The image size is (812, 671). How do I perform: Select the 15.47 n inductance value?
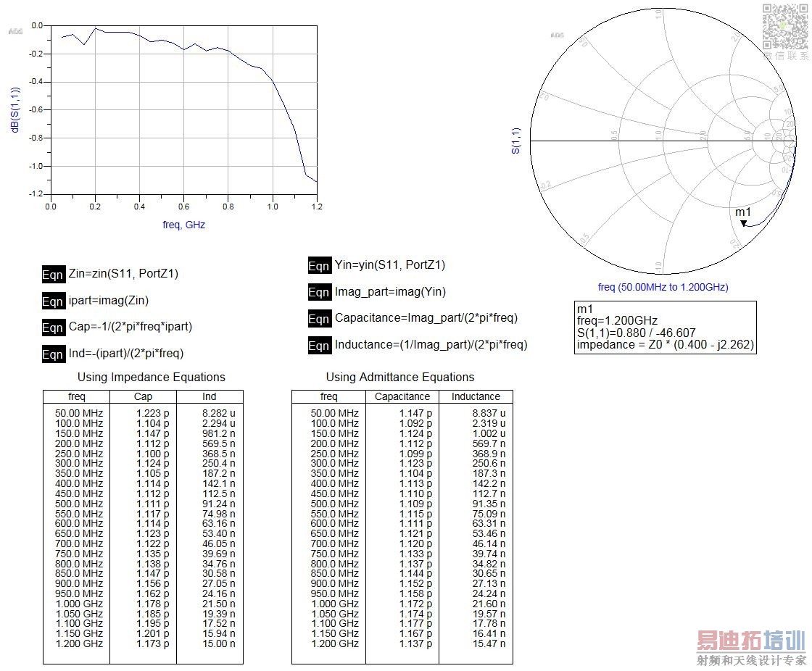coord(489,643)
